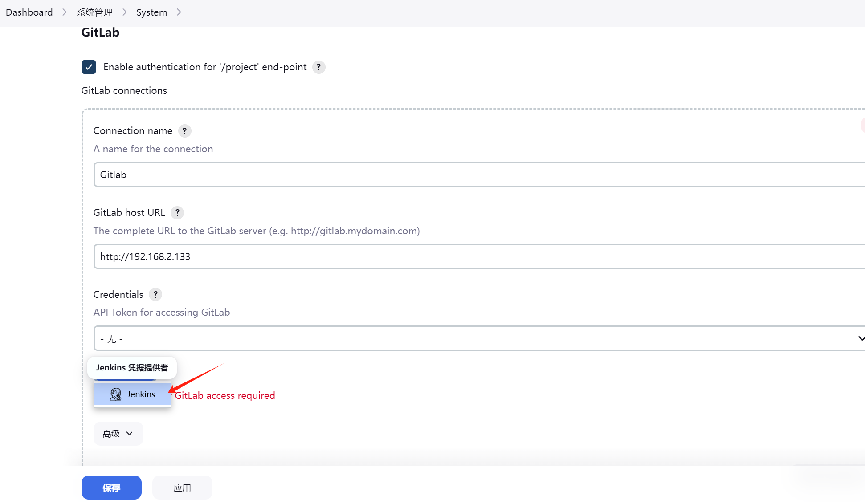Click help icon beside Enable authentication option
865x504 pixels.
click(318, 67)
